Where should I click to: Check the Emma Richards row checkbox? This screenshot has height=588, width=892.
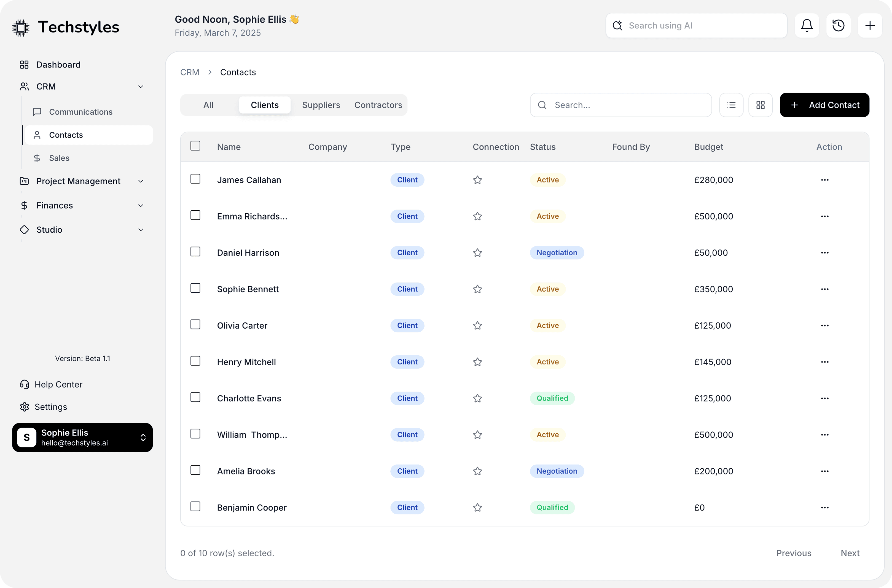point(195,215)
